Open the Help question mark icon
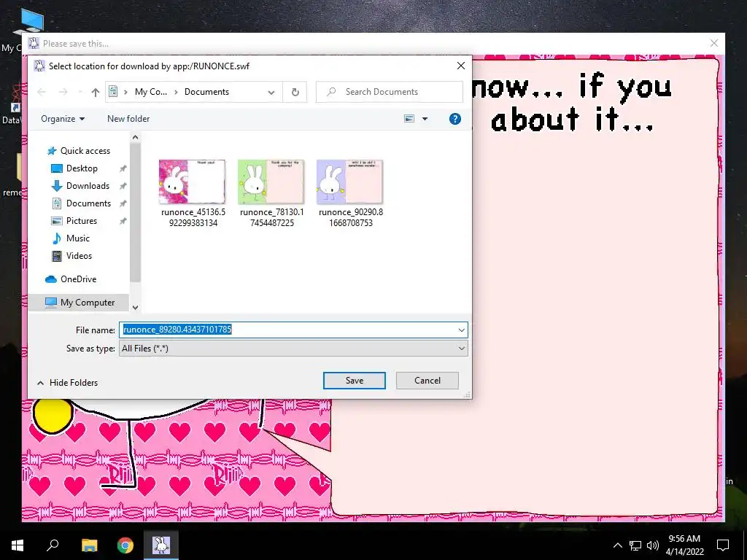747x560 pixels. pos(455,119)
